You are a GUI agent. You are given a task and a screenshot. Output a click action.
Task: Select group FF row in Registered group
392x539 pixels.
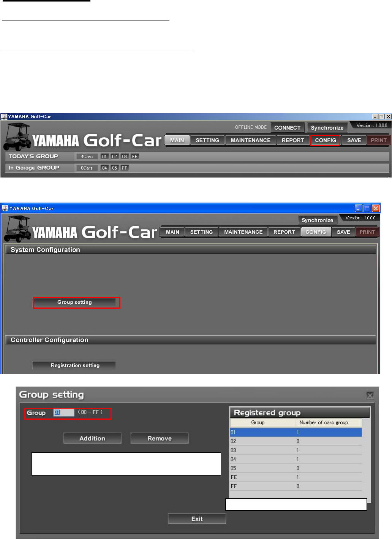(296, 486)
